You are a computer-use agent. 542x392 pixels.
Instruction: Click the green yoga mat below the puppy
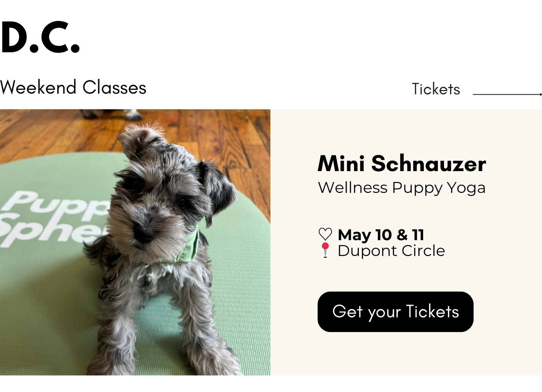[46, 316]
